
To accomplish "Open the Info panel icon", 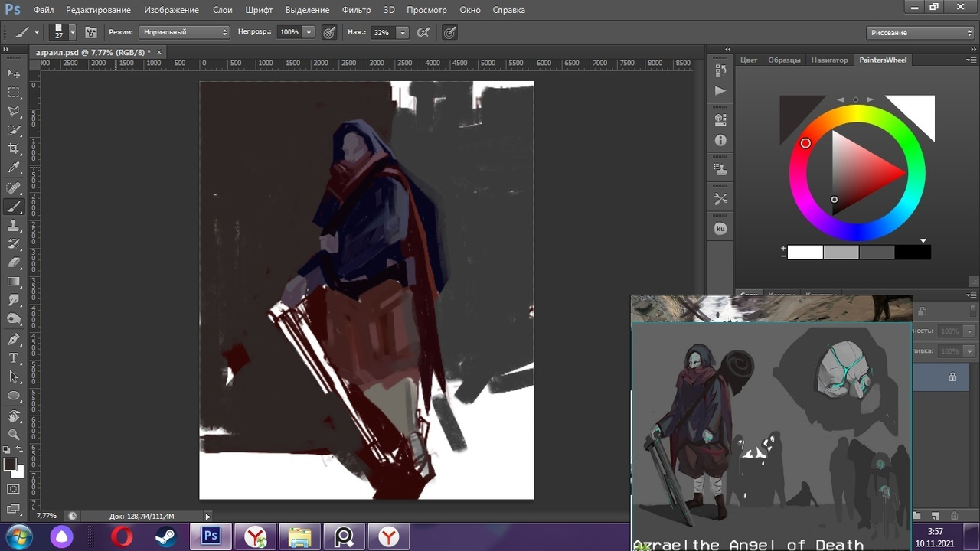I will tap(720, 141).
